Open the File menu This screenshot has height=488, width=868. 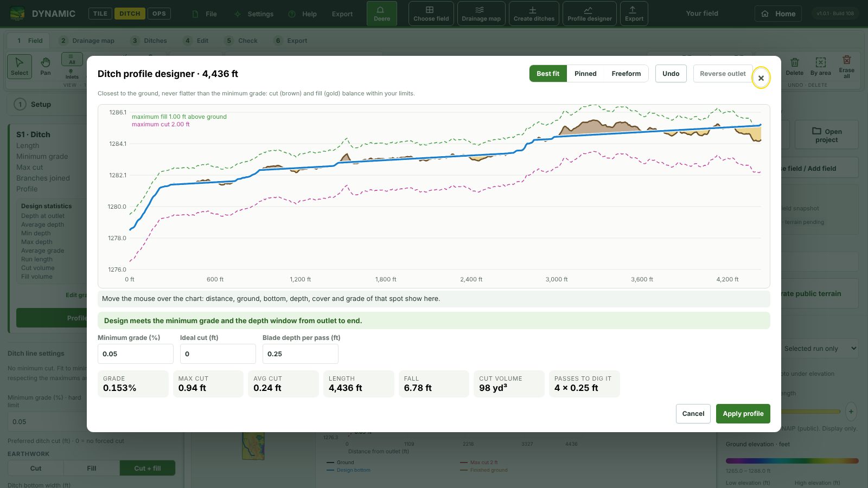point(205,14)
